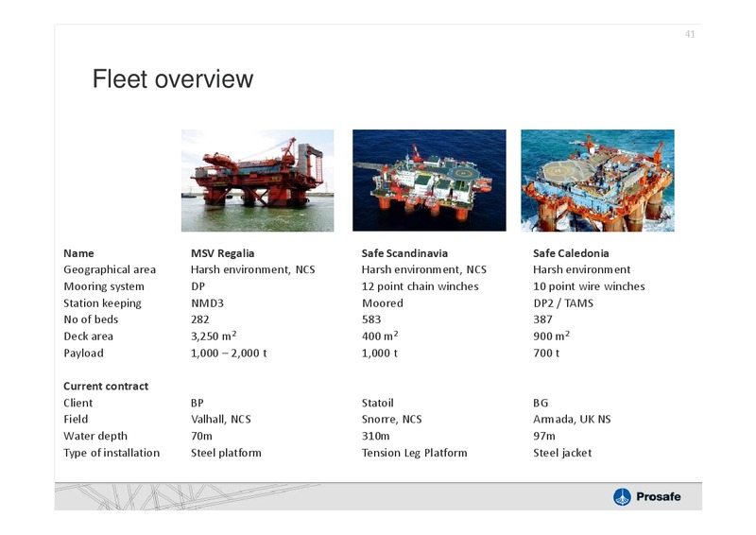This screenshot has height=535, width=756.
Task: Click the 'Tension Leg Platform' value
Action: click(x=414, y=453)
